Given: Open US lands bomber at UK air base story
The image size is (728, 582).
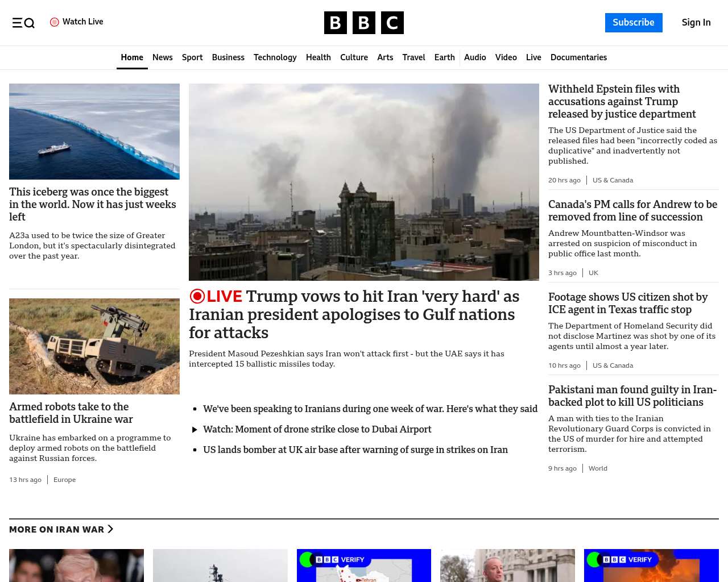Looking at the screenshot, I should pos(355,450).
